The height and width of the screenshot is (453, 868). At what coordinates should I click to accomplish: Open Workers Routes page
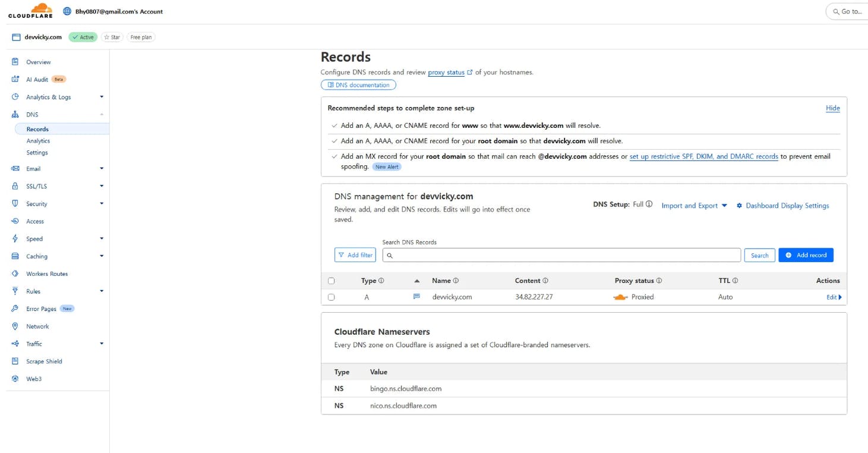tap(47, 273)
